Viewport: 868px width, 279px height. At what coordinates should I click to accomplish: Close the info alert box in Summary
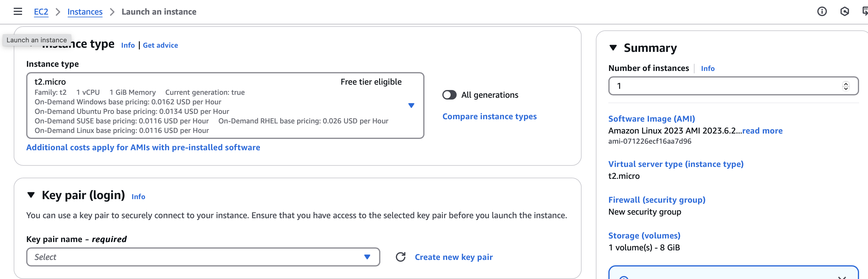(x=842, y=277)
